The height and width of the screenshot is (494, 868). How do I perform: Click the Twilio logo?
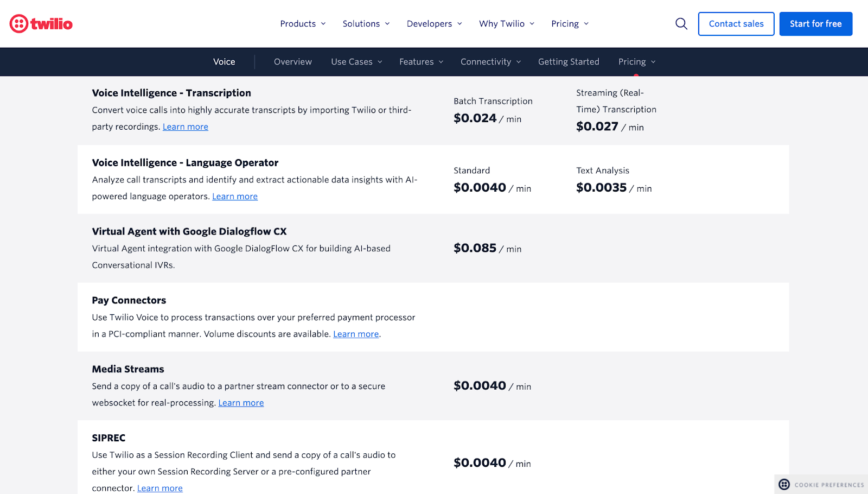(x=41, y=24)
